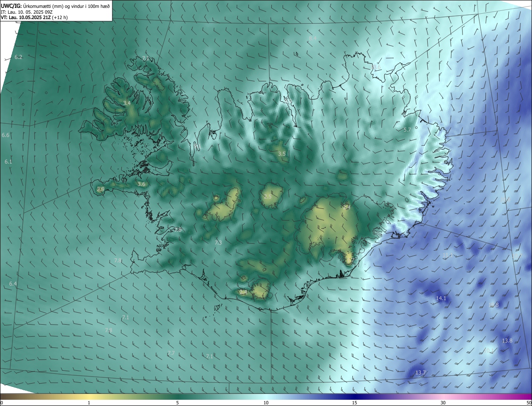The image size is (532, 406).
Task: Click the colorbar tick label 30
Action: point(443,403)
